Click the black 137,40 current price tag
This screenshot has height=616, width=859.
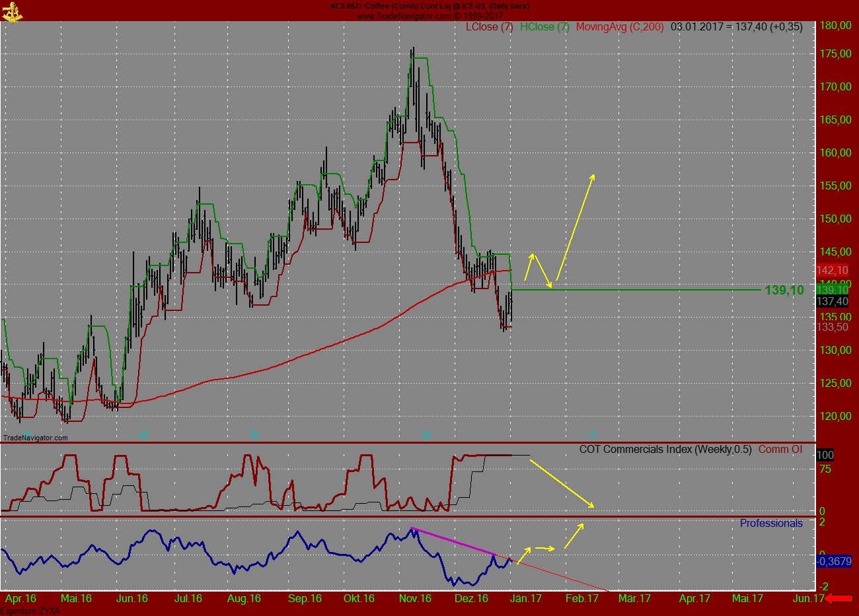point(834,302)
